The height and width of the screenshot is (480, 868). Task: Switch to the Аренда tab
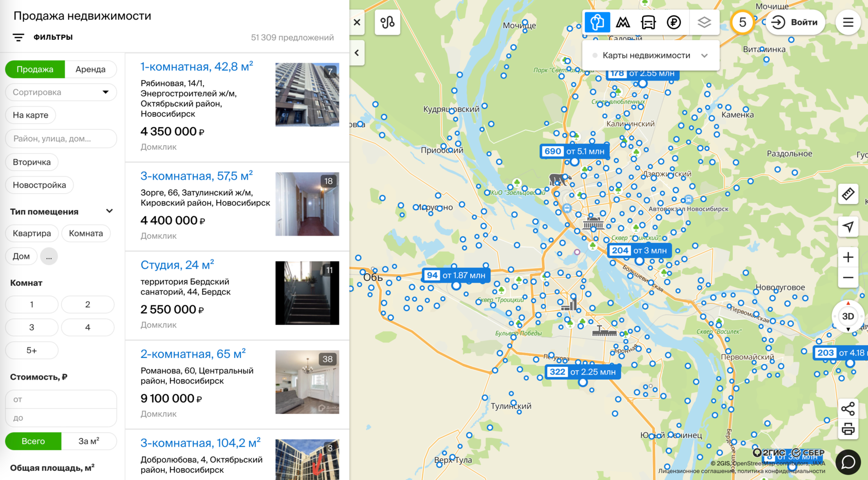(90, 69)
